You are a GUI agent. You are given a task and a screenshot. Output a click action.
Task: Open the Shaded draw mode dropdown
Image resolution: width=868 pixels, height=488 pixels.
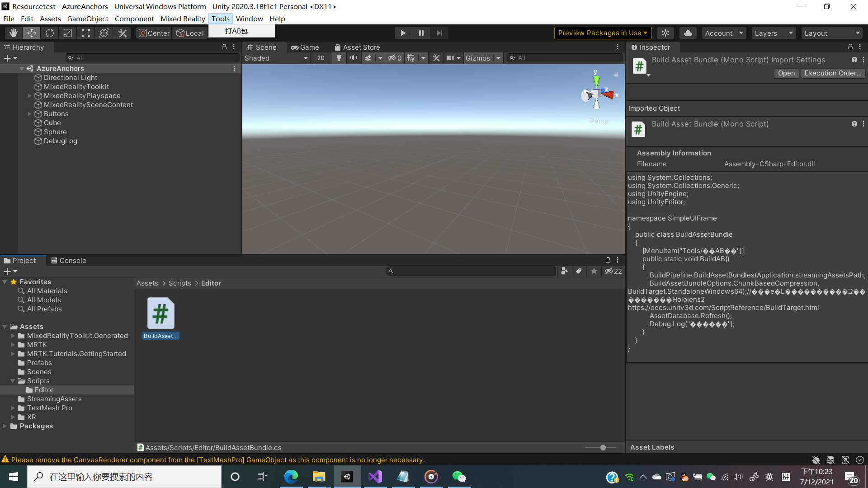276,58
